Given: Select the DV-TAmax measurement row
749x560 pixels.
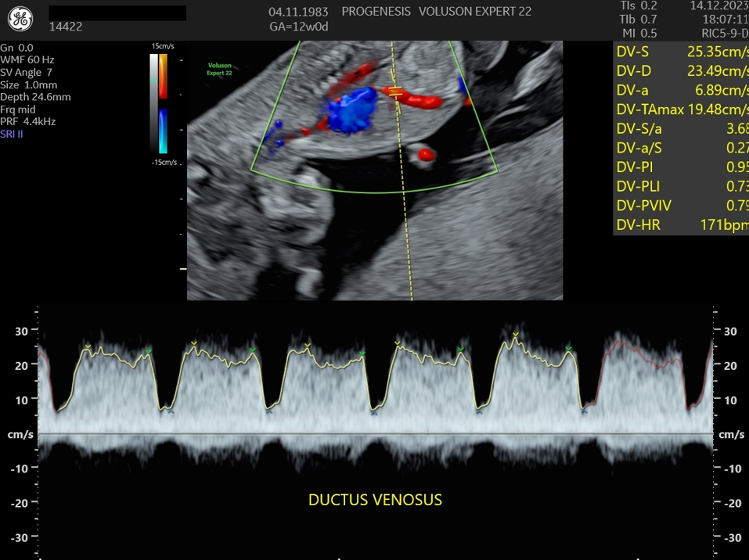Looking at the screenshot, I should click(x=679, y=109).
